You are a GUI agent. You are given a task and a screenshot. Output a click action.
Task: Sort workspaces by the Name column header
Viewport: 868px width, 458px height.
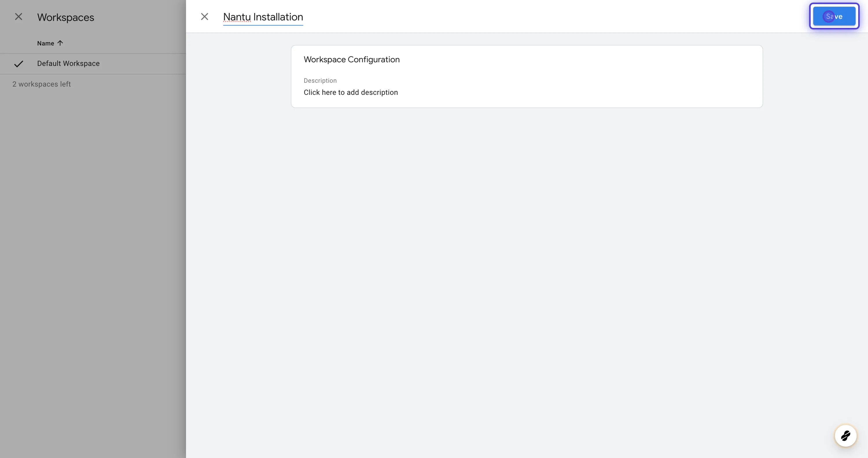pos(45,43)
